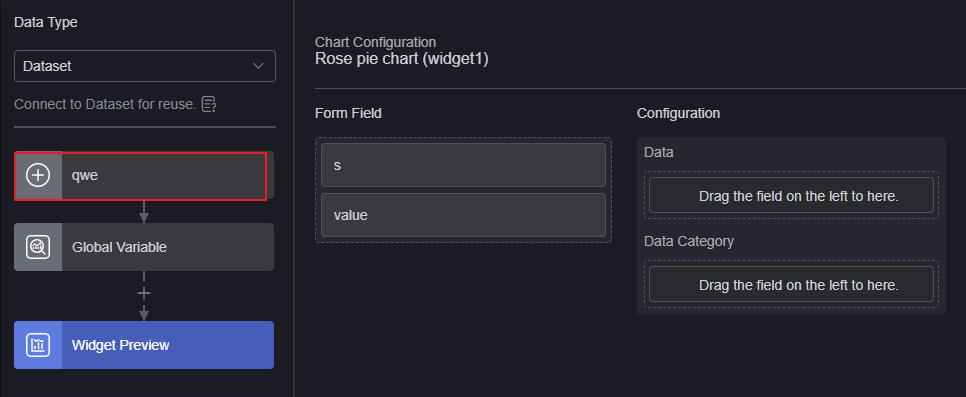966x397 pixels.
Task: Click the Rose pie chart (widget1) title
Action: tap(402, 59)
